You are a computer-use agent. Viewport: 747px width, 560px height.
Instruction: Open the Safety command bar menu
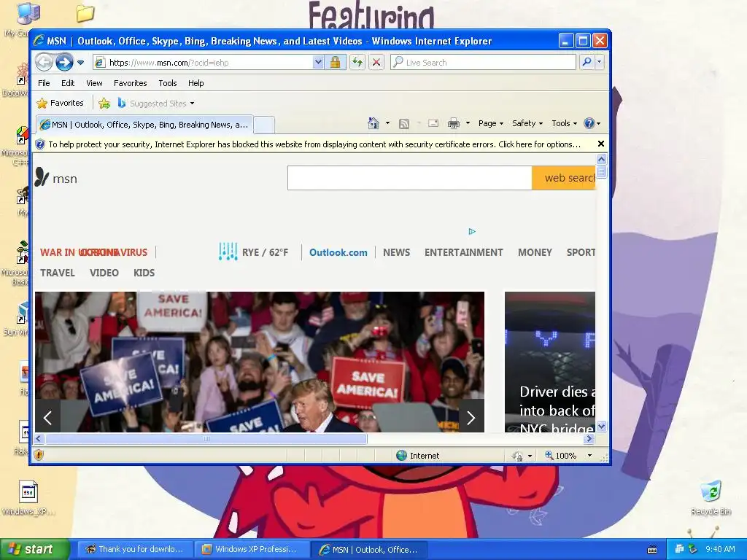pyautogui.click(x=527, y=123)
